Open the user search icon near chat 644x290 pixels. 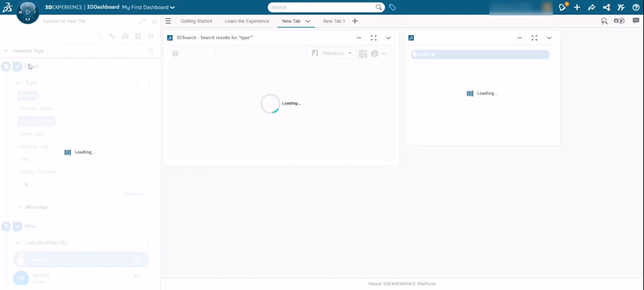[604, 21]
